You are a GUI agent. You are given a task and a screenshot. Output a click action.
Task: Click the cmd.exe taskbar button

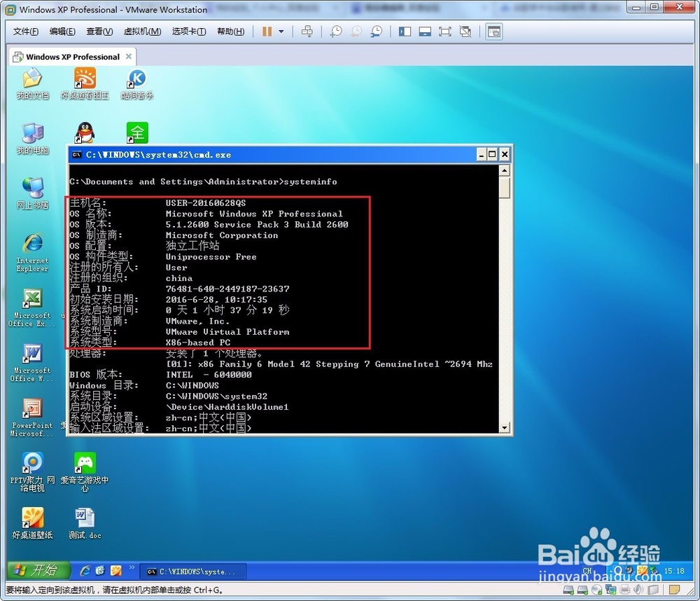pyautogui.click(x=193, y=572)
